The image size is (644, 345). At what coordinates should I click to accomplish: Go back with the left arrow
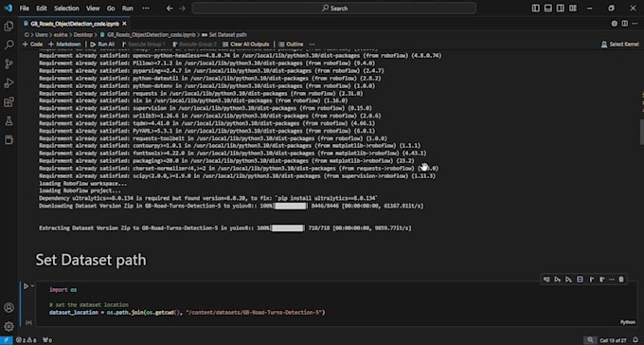(170, 9)
